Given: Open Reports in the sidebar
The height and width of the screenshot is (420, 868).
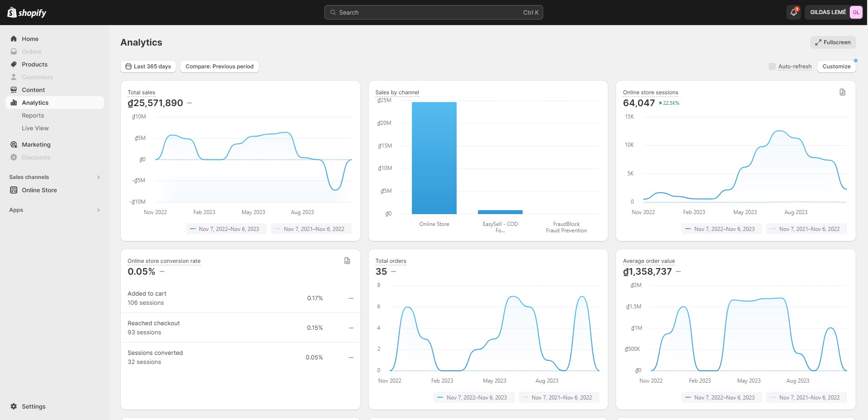Looking at the screenshot, I should coord(33,115).
